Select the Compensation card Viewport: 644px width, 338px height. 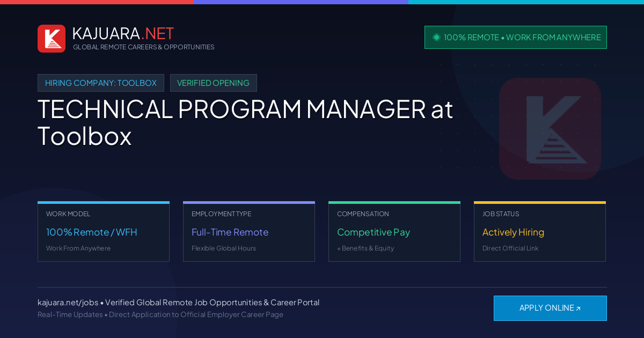394,232
